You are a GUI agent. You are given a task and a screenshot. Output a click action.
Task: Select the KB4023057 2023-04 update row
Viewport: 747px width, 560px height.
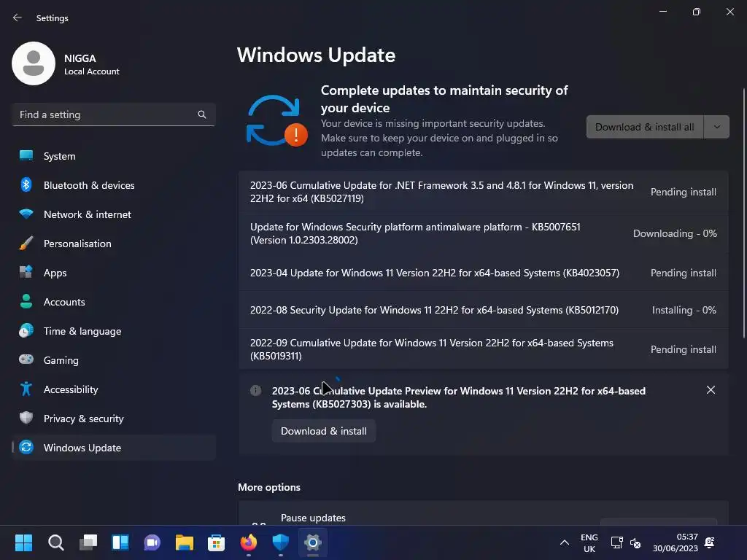point(484,273)
